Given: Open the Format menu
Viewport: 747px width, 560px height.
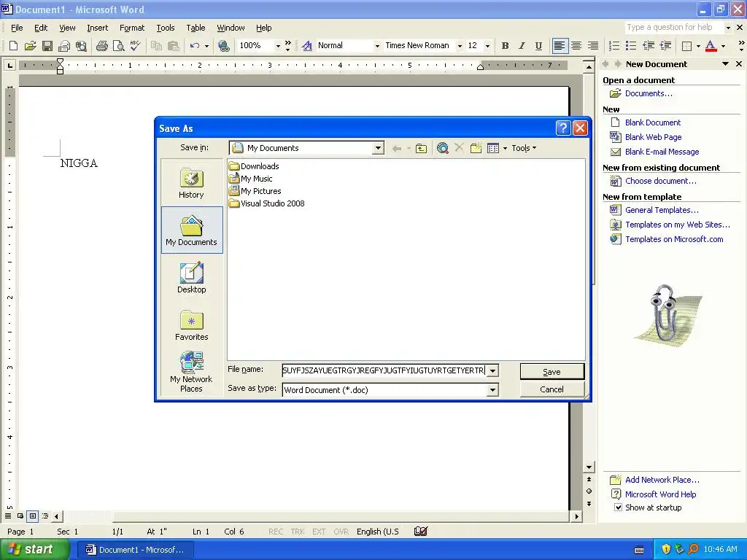Looking at the screenshot, I should (132, 28).
